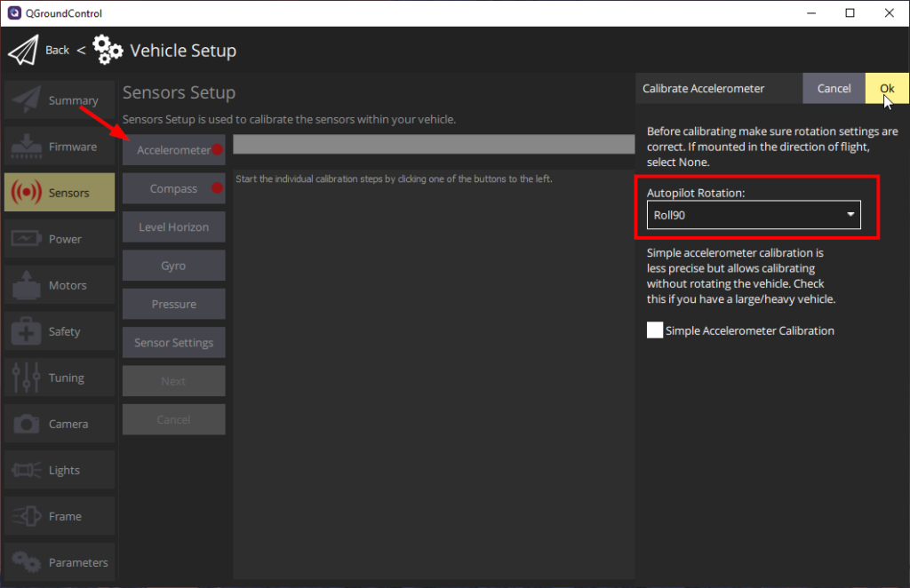Image resolution: width=910 pixels, height=588 pixels.
Task: Switch to the Summary page
Action: [x=60, y=100]
